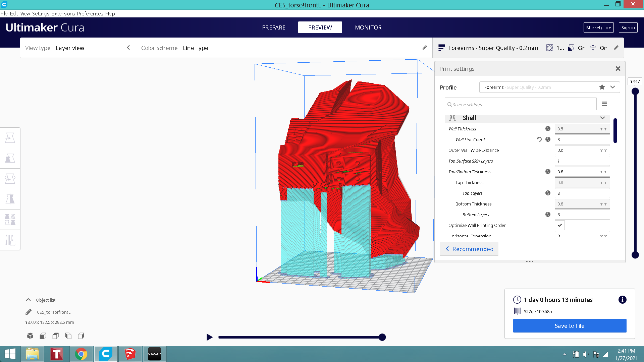The width and height of the screenshot is (644, 362).
Task: Open settings visibility hamburger menu
Action: pos(605,104)
